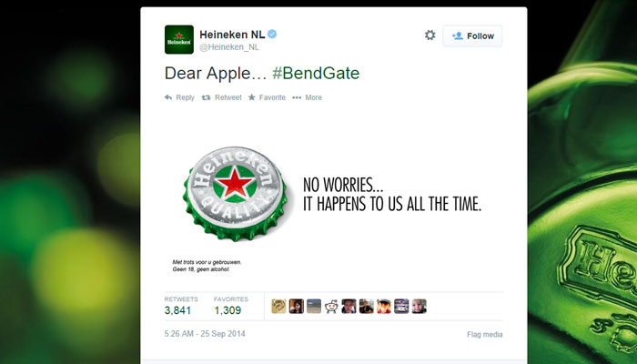Click the Favorite star icon
The image size is (637, 364).
tap(252, 97)
